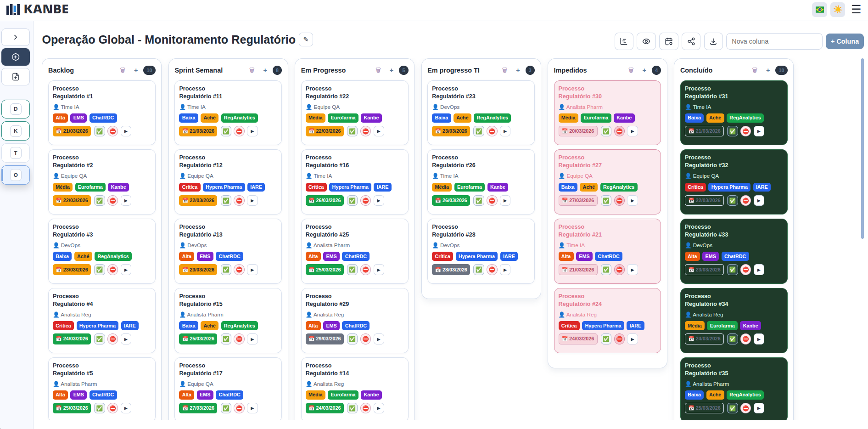Switch to board K in sidebar
Screen dimensions: 868x429
(x=16, y=131)
